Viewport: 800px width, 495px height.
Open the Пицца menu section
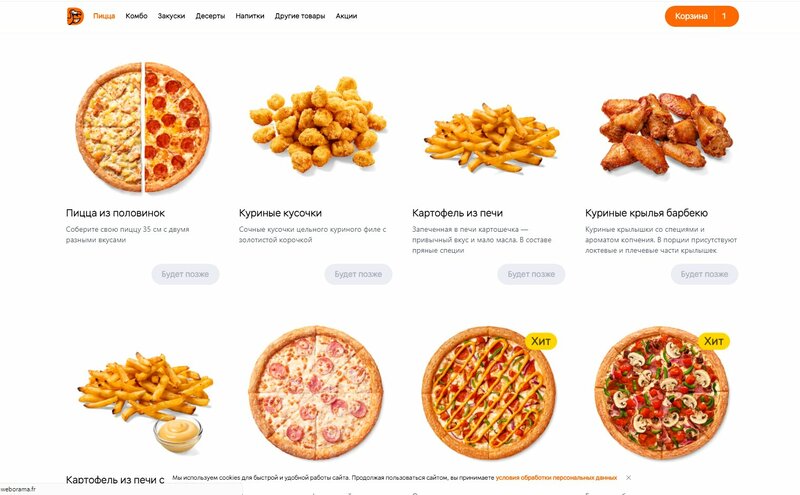pos(104,16)
